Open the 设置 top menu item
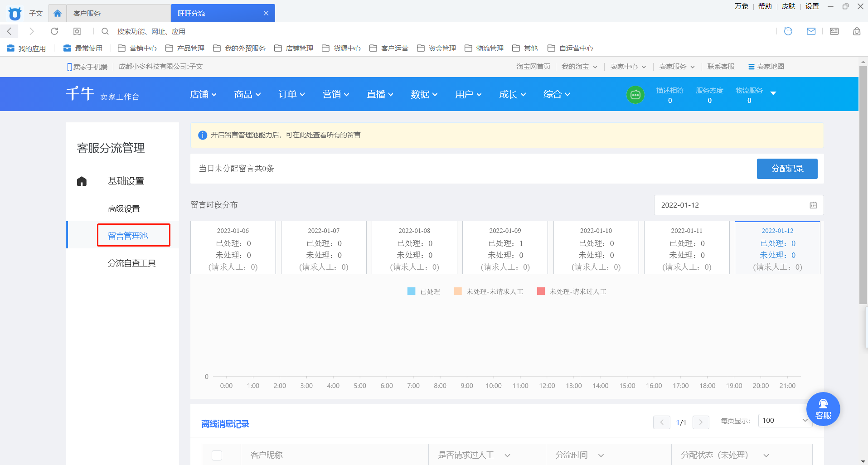 812,6
